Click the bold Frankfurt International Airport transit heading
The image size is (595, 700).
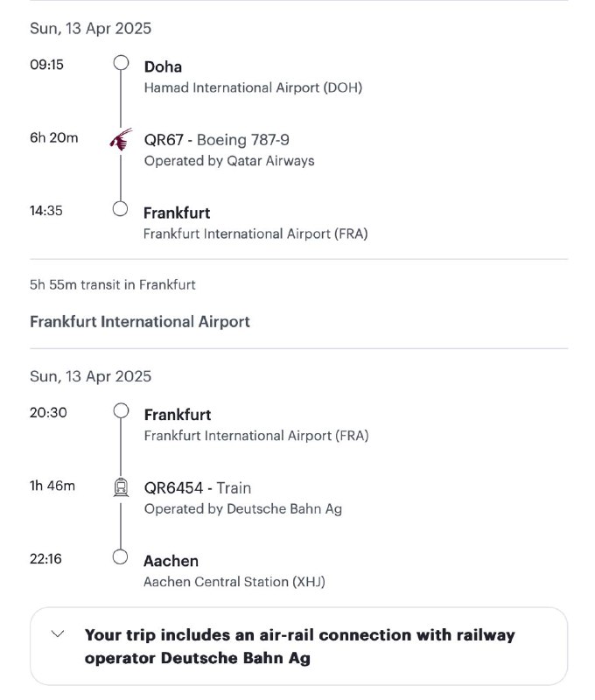(140, 322)
